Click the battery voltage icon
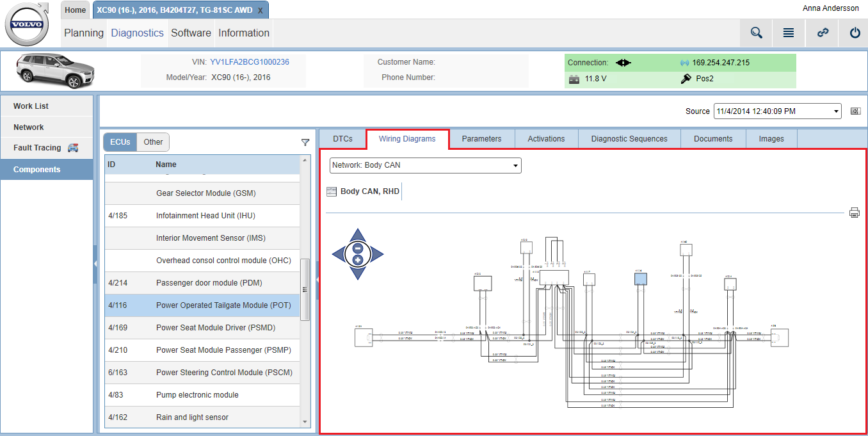Screen dimensions: 868x436 click(574, 79)
